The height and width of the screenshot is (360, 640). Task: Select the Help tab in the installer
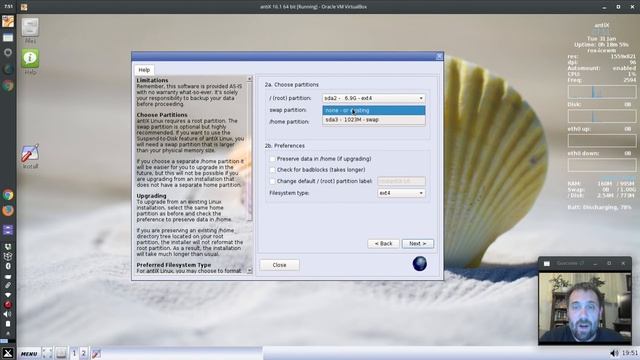coord(144,70)
